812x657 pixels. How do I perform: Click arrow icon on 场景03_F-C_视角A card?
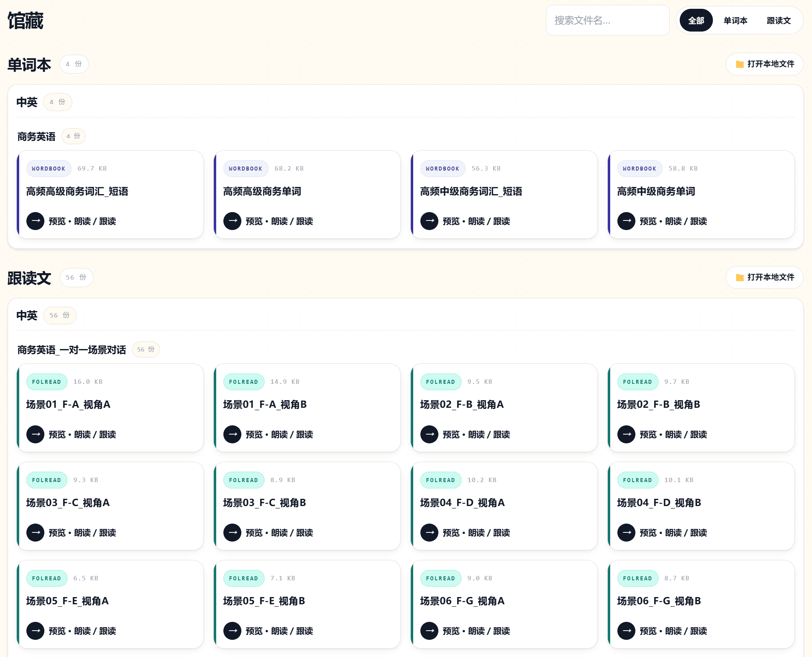point(35,532)
